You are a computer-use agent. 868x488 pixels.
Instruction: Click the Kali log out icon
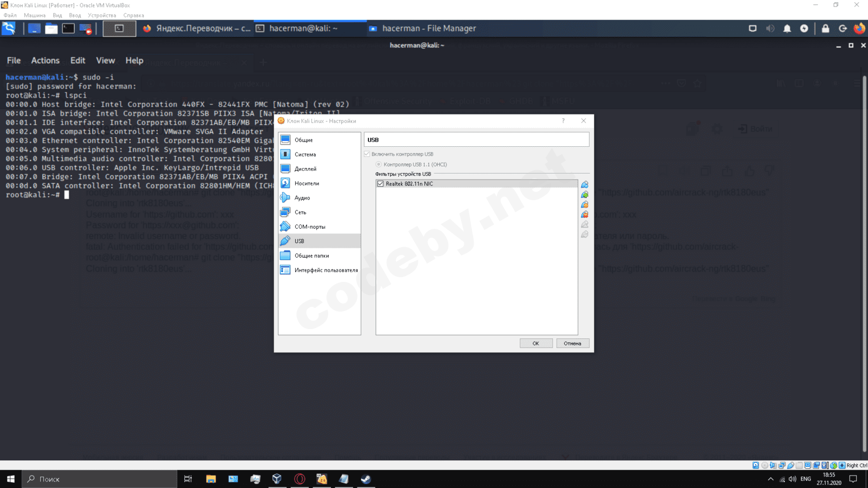tap(843, 28)
